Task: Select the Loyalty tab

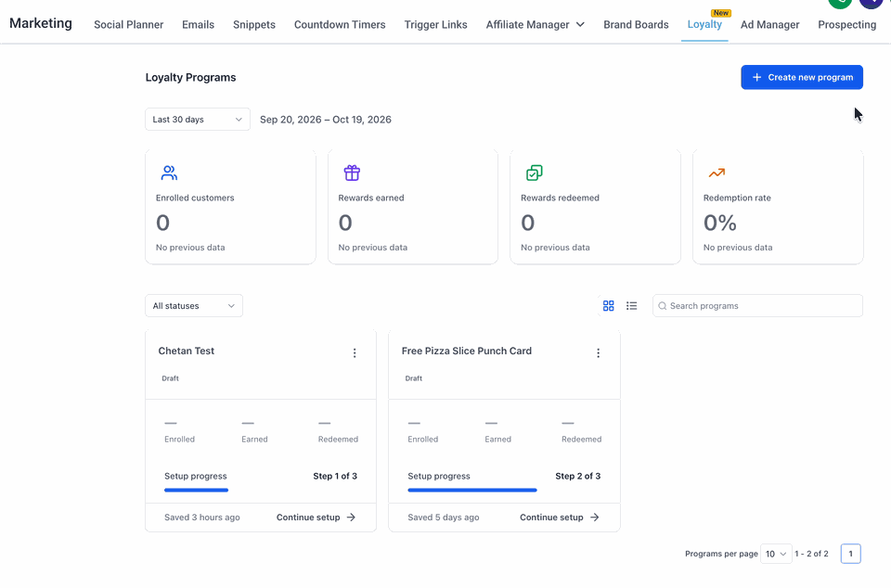Action: [704, 24]
